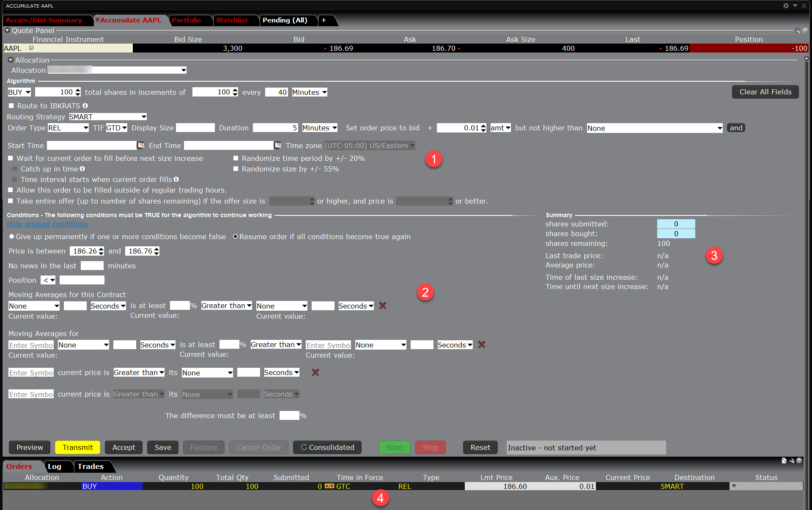Adjust the 186.76 upper price bound stepper
The image size is (812, 510).
click(156, 251)
